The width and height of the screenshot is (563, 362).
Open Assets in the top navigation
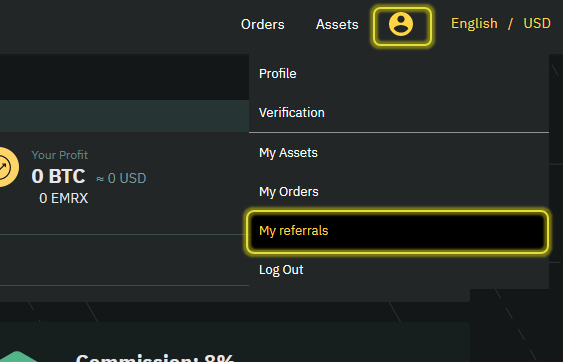point(337,24)
